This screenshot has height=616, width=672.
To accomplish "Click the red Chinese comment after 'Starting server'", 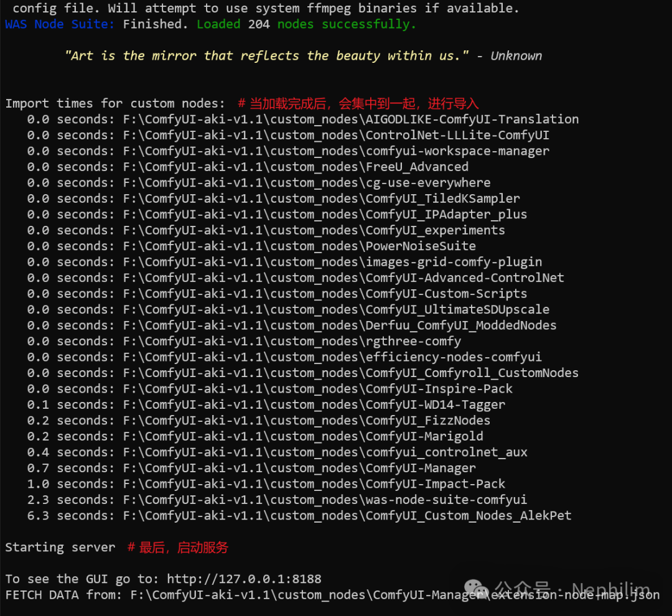I will pos(178,548).
